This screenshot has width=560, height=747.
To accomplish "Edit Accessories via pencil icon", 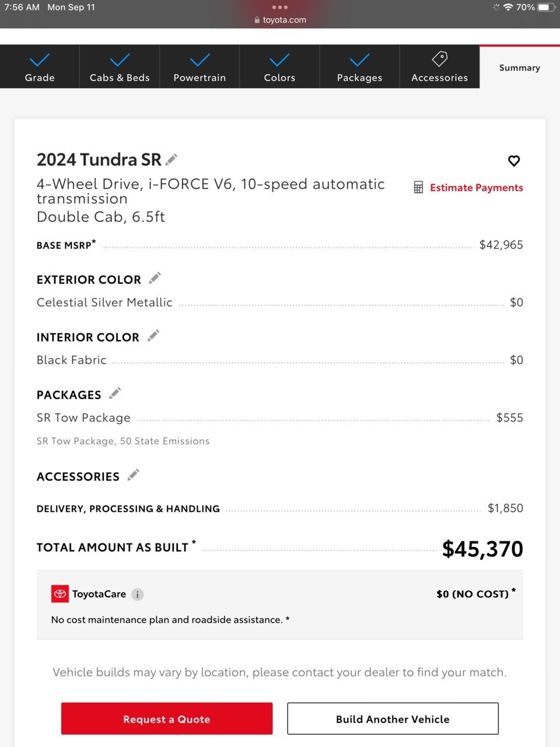I will click(x=133, y=475).
